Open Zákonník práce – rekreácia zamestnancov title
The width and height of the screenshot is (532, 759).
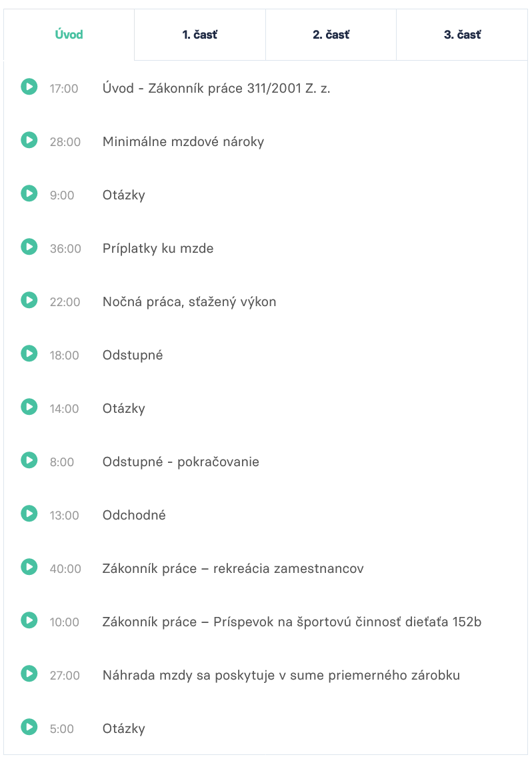(x=233, y=568)
